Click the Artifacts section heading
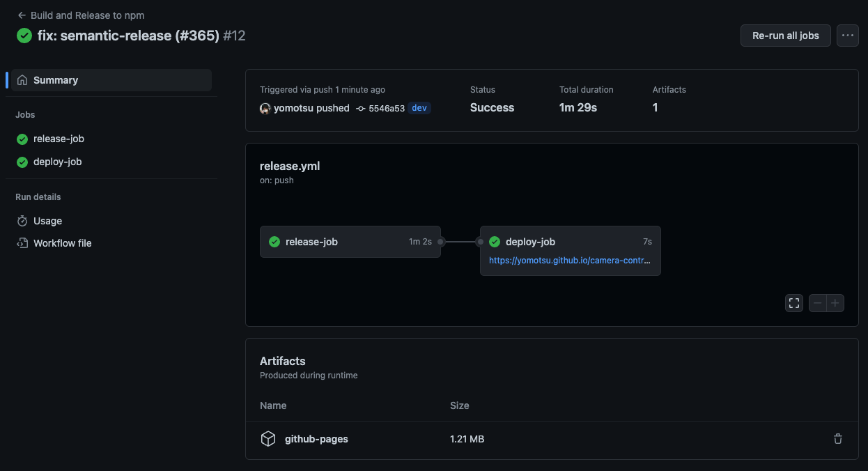Image resolution: width=868 pixels, height=471 pixels. click(x=283, y=361)
